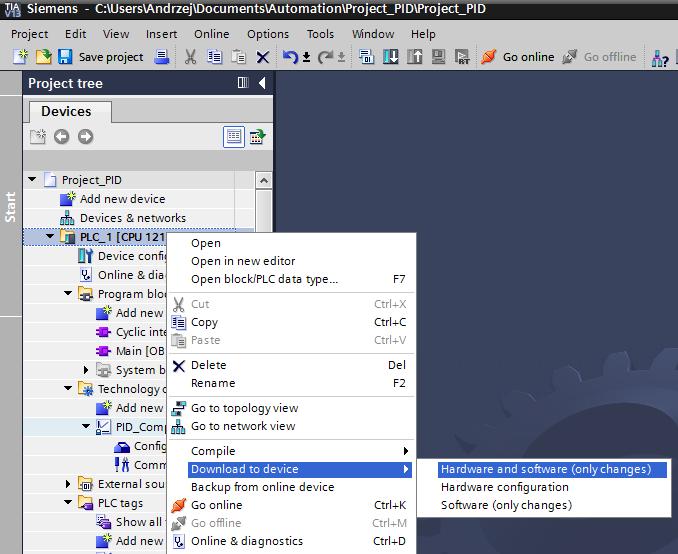
Task: Collapse the PID_Compact node
Action: pyautogui.click(x=86, y=426)
